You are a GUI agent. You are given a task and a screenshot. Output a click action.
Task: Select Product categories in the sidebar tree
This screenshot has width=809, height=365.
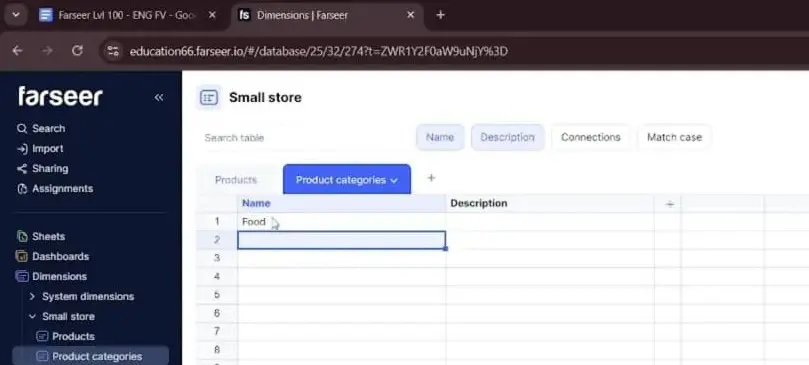coord(90,356)
